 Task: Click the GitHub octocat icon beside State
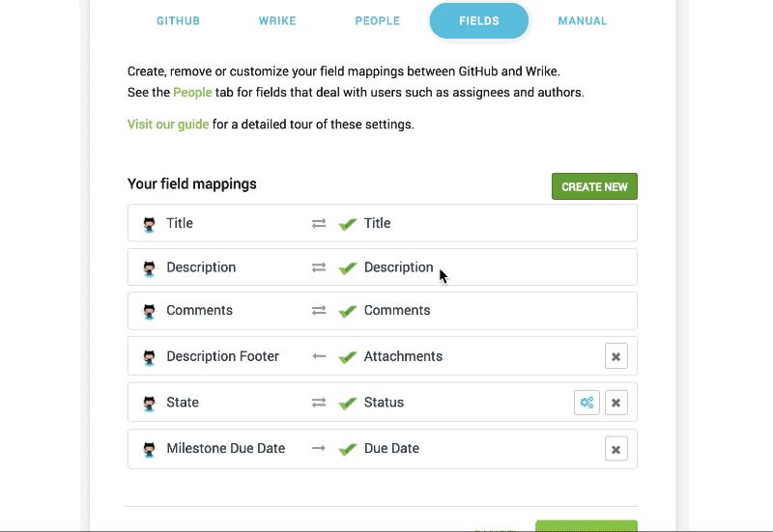pos(149,403)
